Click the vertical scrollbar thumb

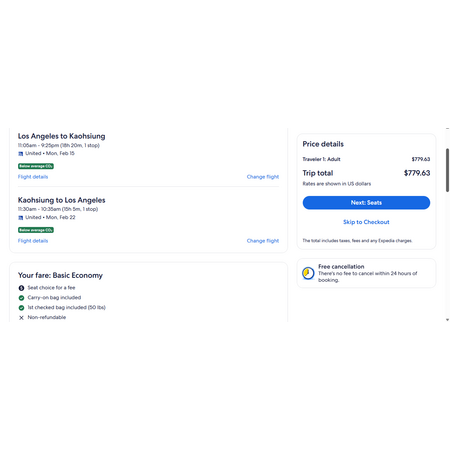tap(447, 170)
